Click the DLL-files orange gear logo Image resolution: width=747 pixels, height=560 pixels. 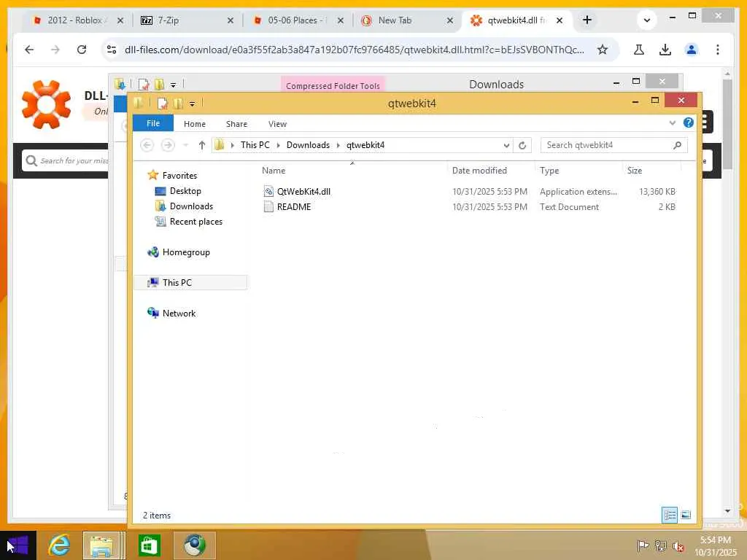(46, 104)
